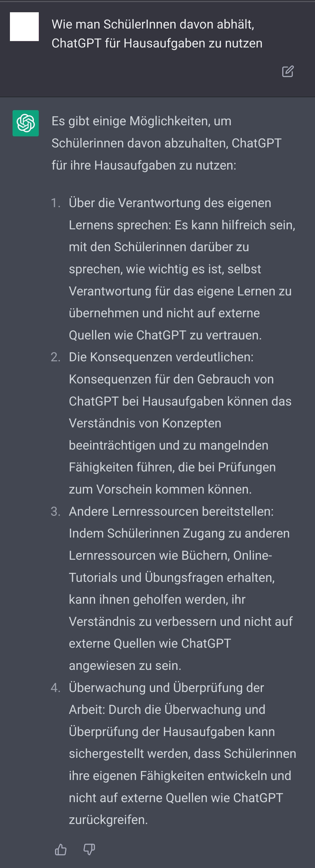Click the edit message pencil icon
315x868 pixels.
coord(288,71)
